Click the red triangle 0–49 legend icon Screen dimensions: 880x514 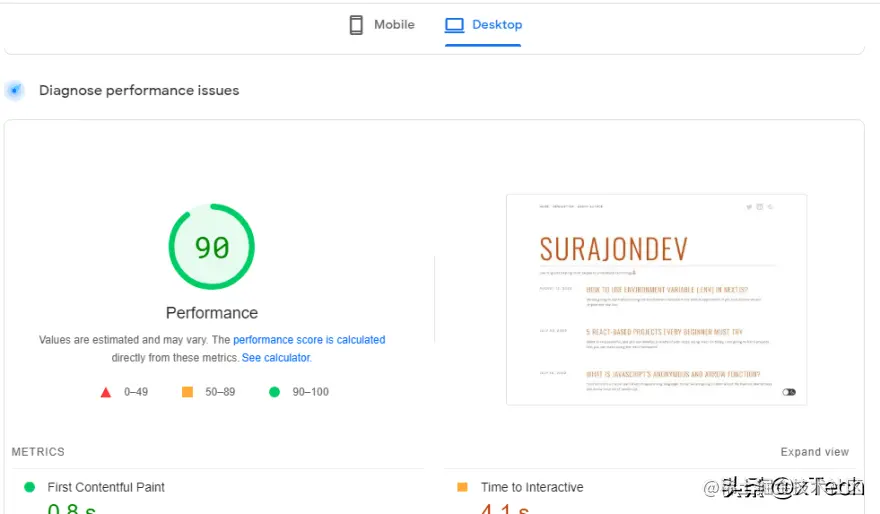(x=106, y=392)
